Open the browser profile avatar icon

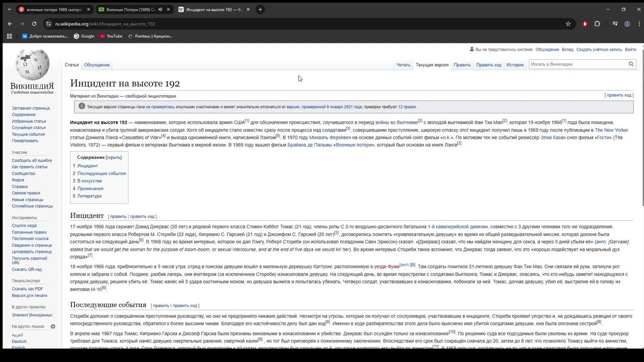627,24
